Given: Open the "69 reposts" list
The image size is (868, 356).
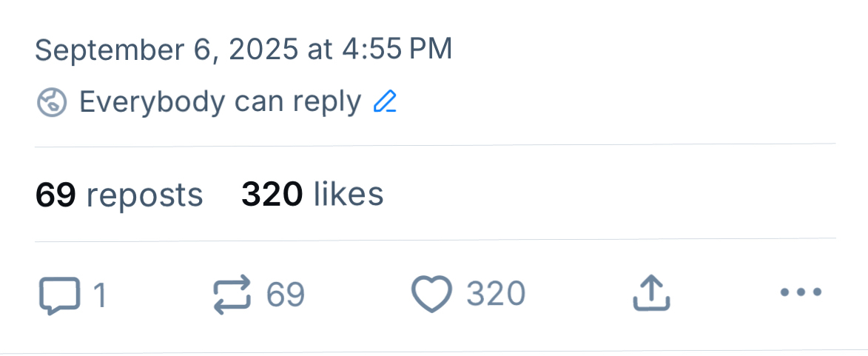Looking at the screenshot, I should 119,194.
